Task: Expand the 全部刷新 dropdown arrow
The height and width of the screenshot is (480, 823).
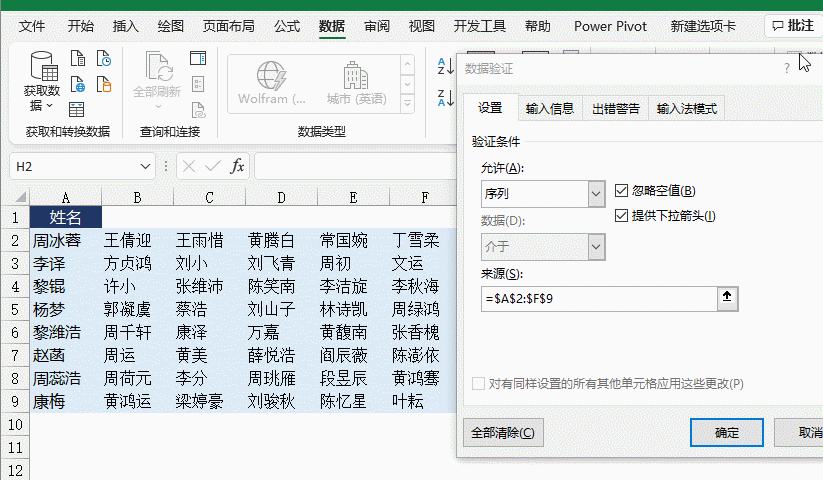Action: tap(157, 106)
